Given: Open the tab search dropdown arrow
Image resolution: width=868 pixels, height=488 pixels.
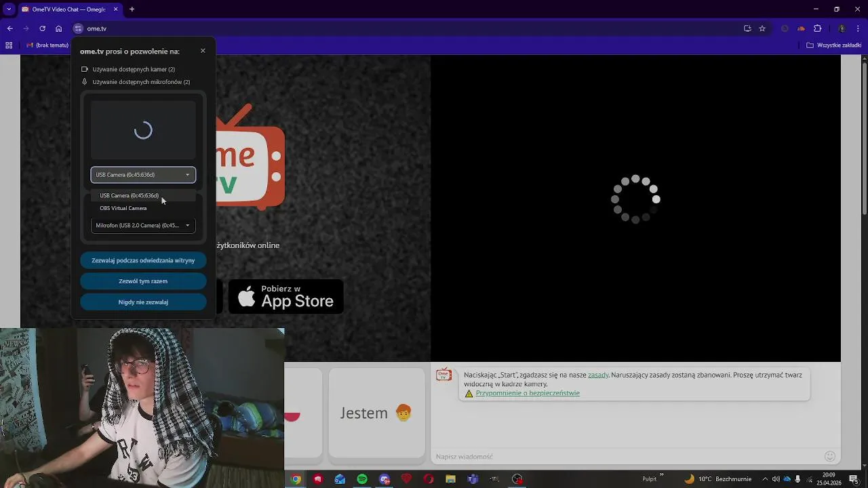Looking at the screenshot, I should [x=9, y=9].
